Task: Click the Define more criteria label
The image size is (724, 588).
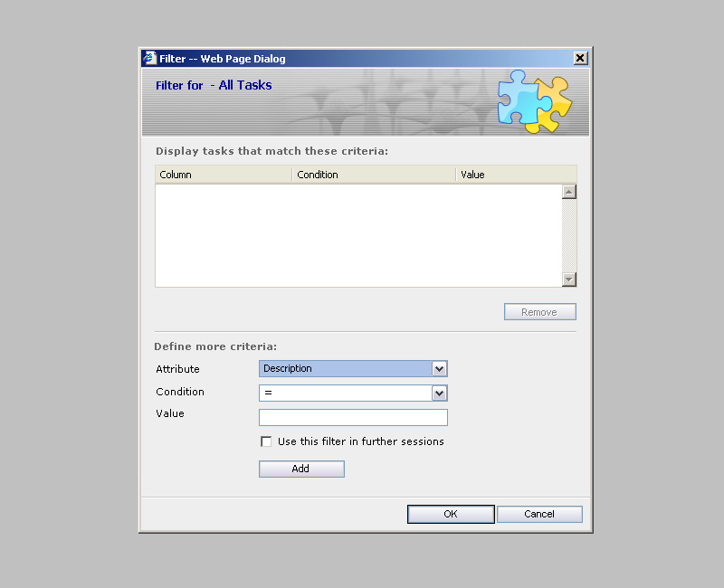Action: click(x=215, y=346)
